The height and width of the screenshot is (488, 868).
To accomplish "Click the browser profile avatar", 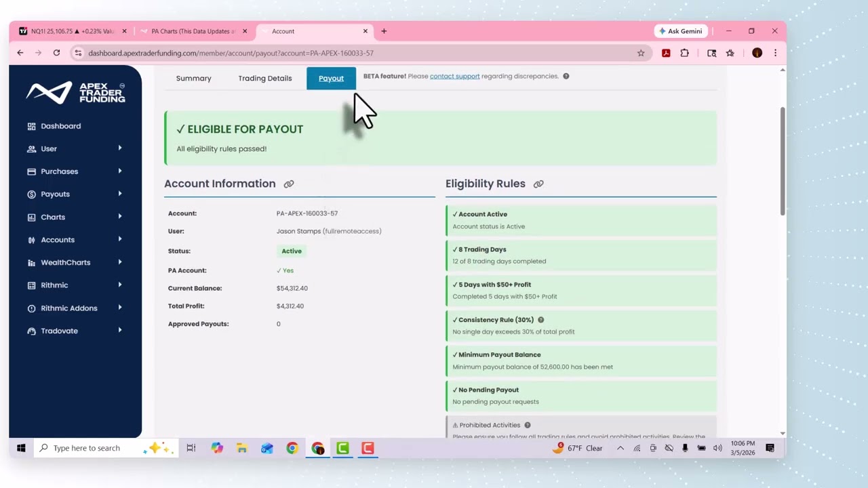I will [x=757, y=53].
